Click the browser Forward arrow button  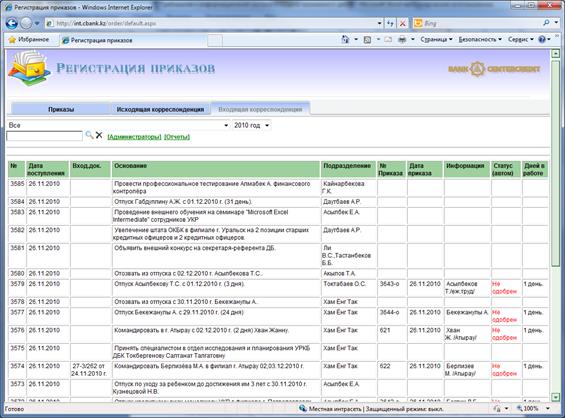coord(26,23)
